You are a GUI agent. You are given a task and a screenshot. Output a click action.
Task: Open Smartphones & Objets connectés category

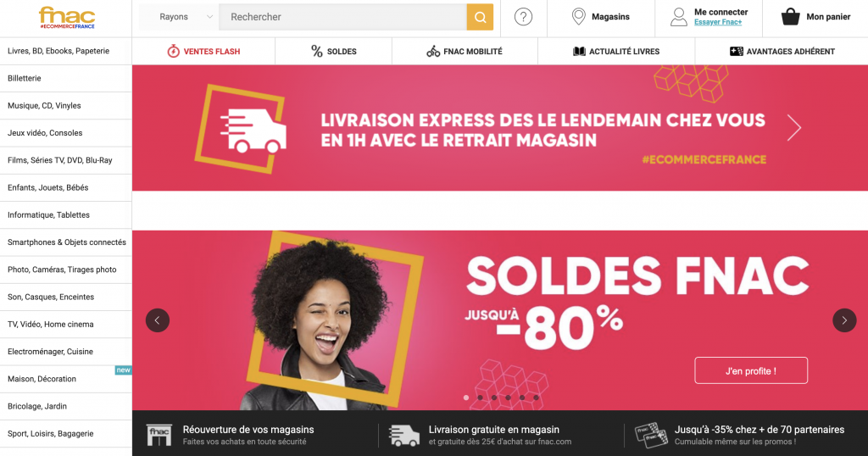(66, 242)
